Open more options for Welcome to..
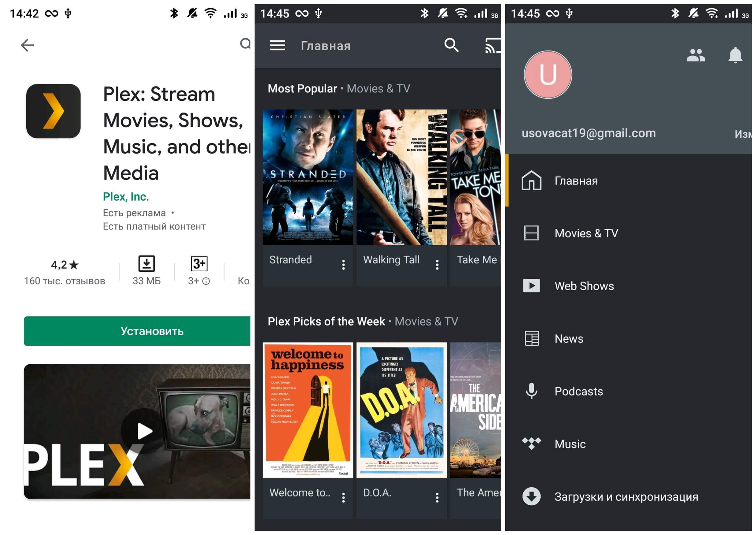Image resolution: width=756 pixels, height=535 pixels. [343, 497]
